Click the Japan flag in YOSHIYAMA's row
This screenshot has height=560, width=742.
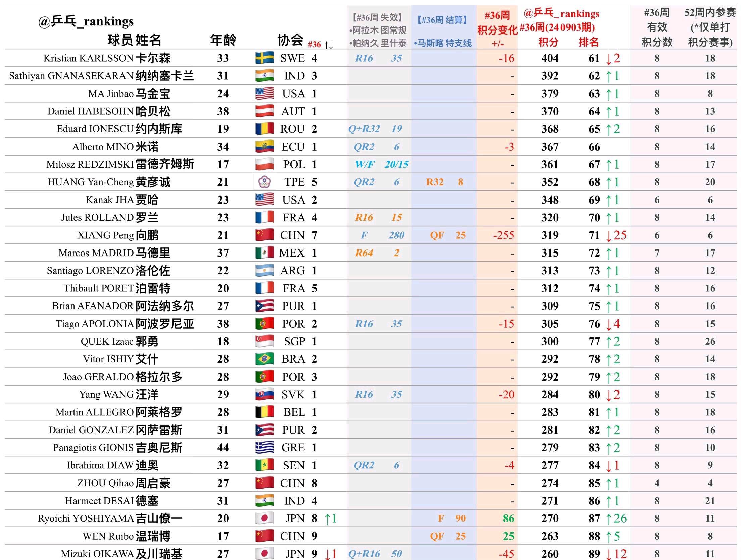click(x=264, y=518)
